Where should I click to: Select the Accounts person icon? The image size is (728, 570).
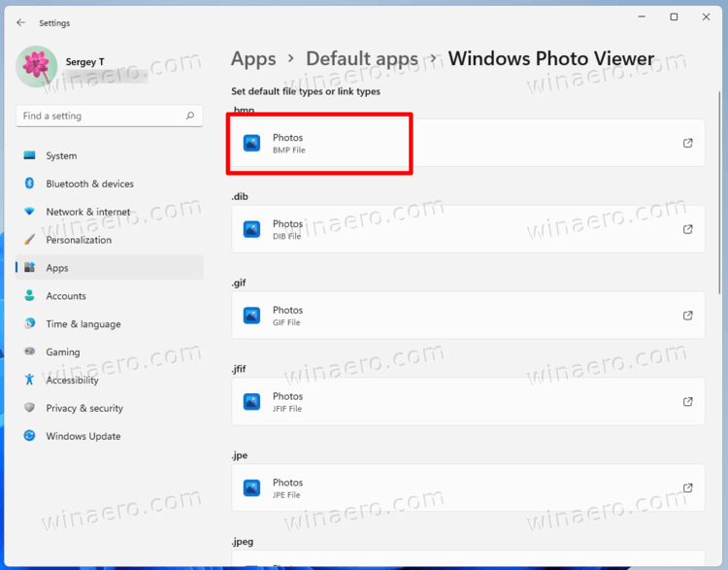[x=29, y=295]
